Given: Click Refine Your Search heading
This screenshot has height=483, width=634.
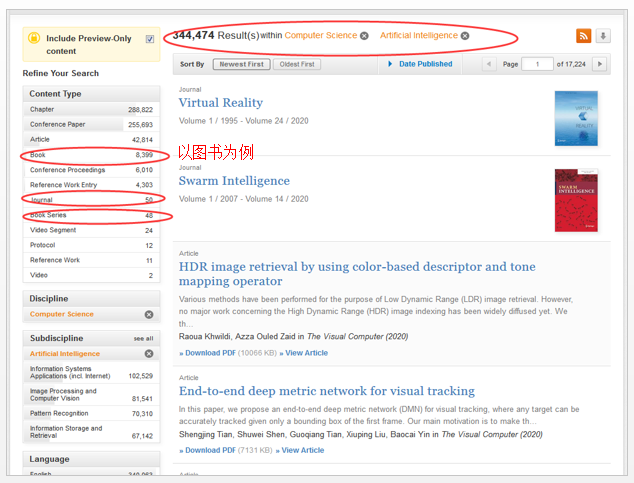Looking at the screenshot, I should tap(61, 73).
